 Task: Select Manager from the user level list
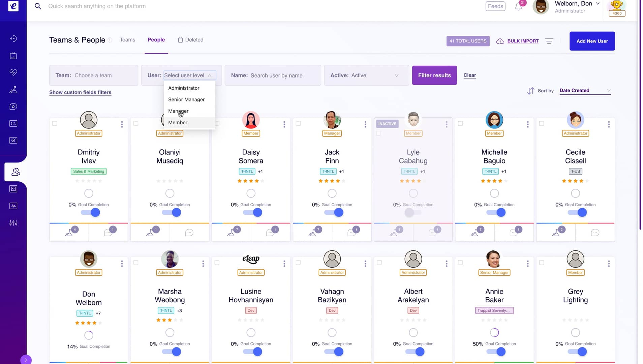pyautogui.click(x=178, y=111)
